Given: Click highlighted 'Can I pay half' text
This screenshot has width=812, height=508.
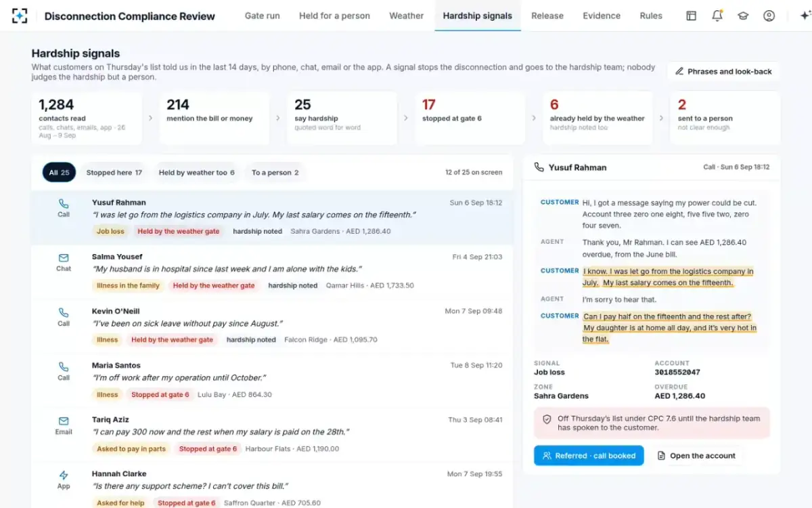Looking at the screenshot, I should 670,328.
